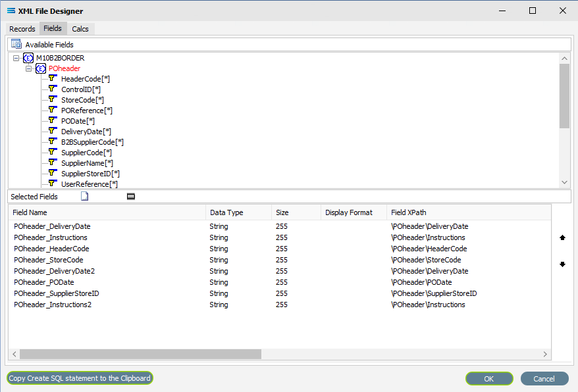
Task: Click horizontal scrollbar left arrow
Action: [14, 354]
